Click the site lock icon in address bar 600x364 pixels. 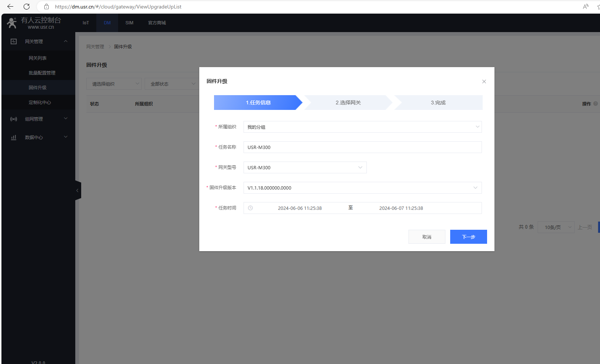(x=46, y=7)
